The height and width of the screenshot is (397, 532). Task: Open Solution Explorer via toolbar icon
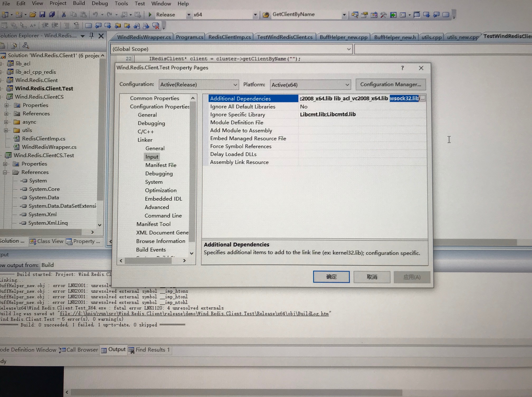(x=355, y=15)
